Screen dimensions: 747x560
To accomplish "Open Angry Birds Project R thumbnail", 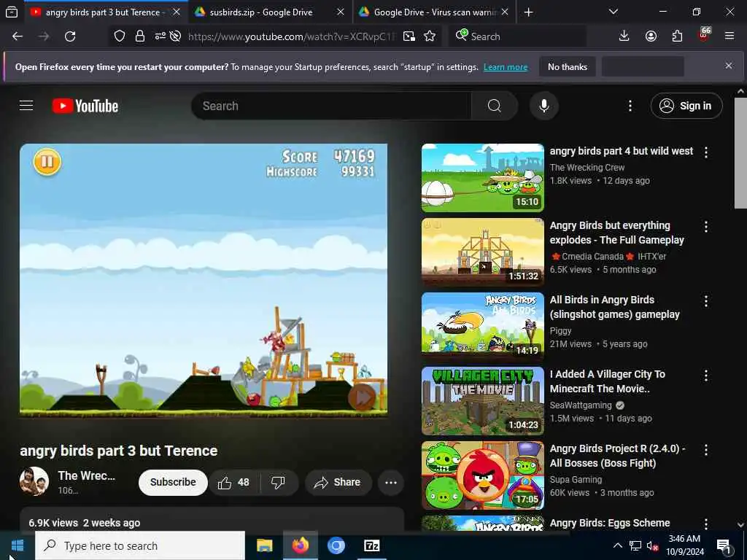I will (x=483, y=475).
